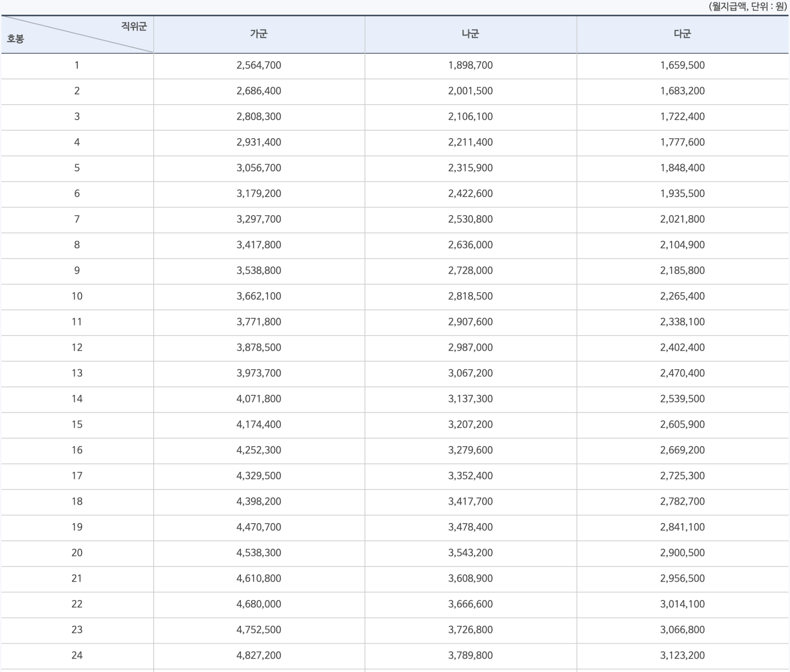Image resolution: width=790 pixels, height=672 pixels.
Task: Click row number 17 in 호봉 column
Action: [77, 476]
